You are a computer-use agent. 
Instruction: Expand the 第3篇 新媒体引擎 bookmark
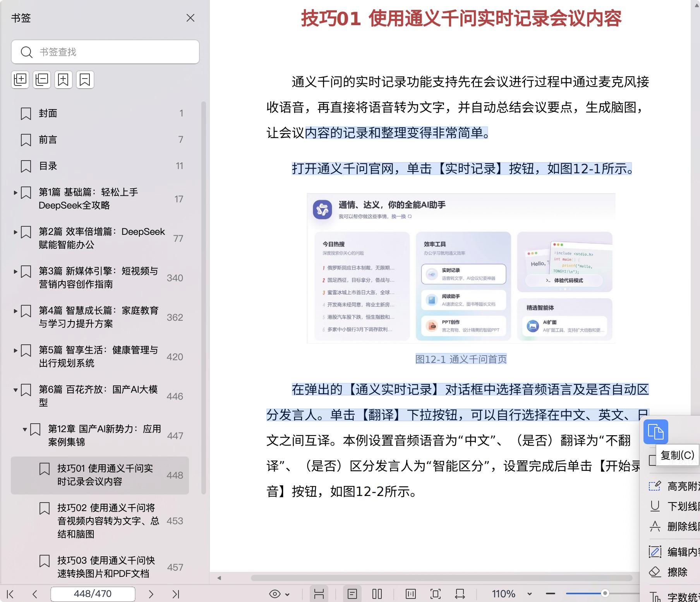coord(15,271)
